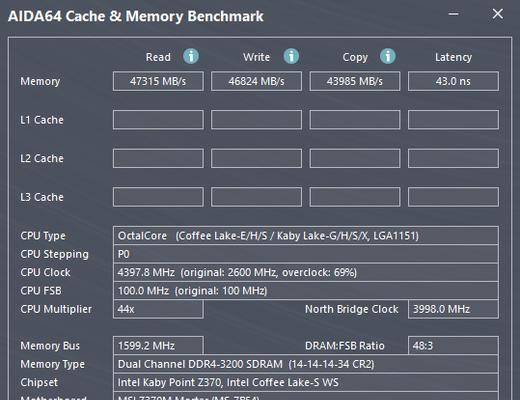Viewport: 520px width, 400px height.
Task: Click the empty L1 Cache Read box
Action: click(x=158, y=120)
